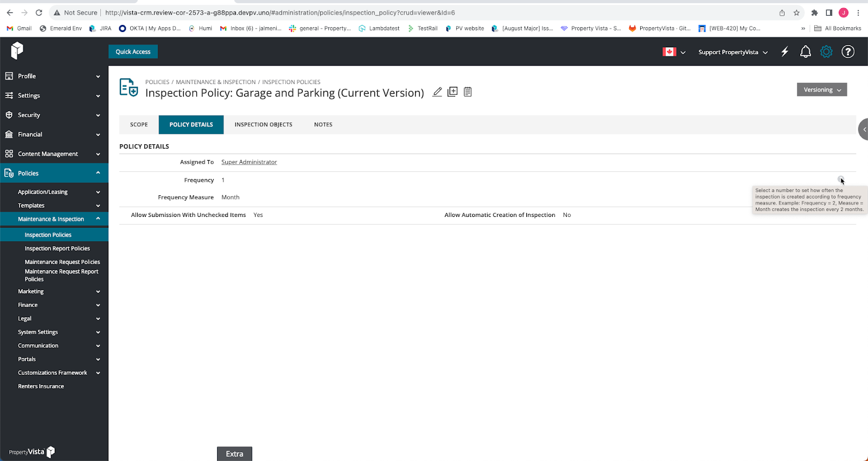Expand the Marketing submenu
Viewport: 868px width, 461px height.
[54, 291]
